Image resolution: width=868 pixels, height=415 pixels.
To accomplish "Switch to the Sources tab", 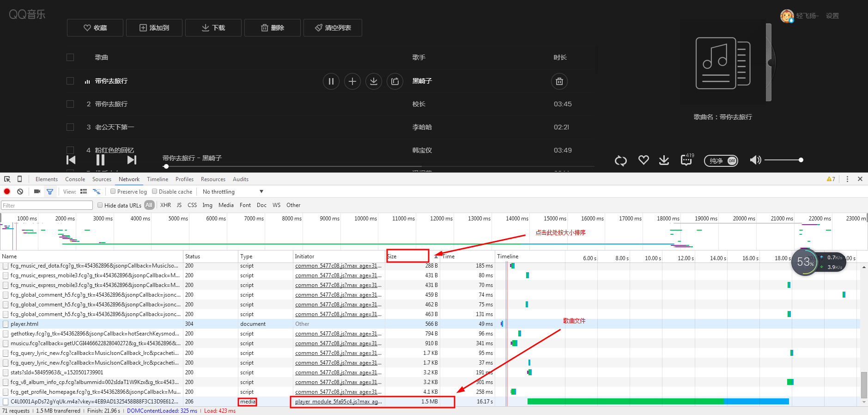I will click(x=102, y=179).
